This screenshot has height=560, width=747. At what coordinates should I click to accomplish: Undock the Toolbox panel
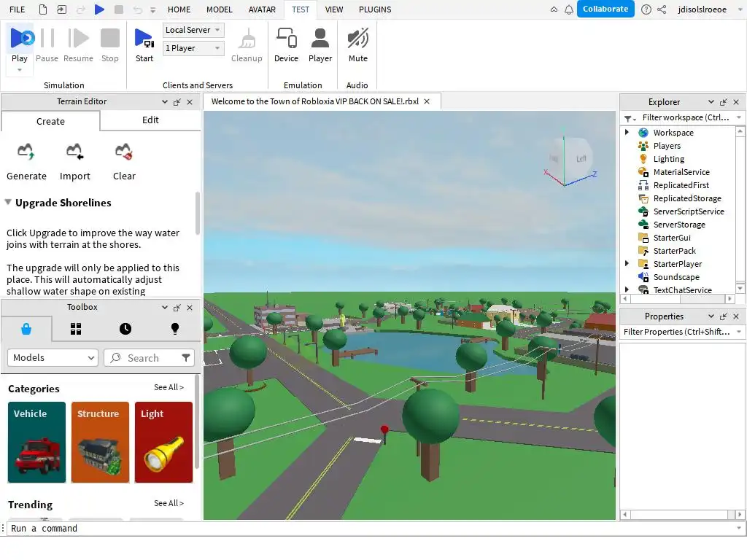(177, 308)
